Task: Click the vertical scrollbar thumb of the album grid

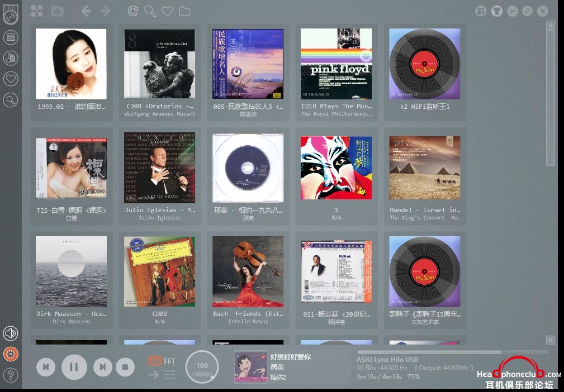Action: coord(551,97)
